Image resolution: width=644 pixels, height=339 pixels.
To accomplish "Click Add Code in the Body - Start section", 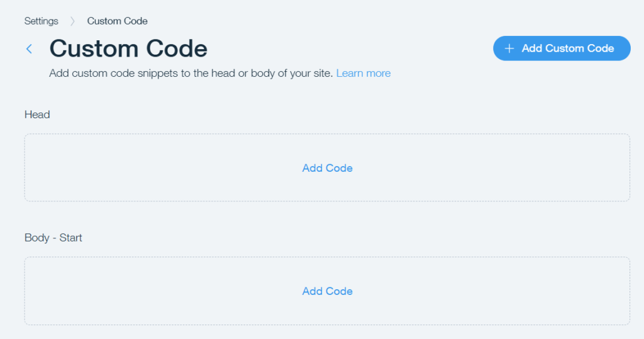I will [x=327, y=291].
